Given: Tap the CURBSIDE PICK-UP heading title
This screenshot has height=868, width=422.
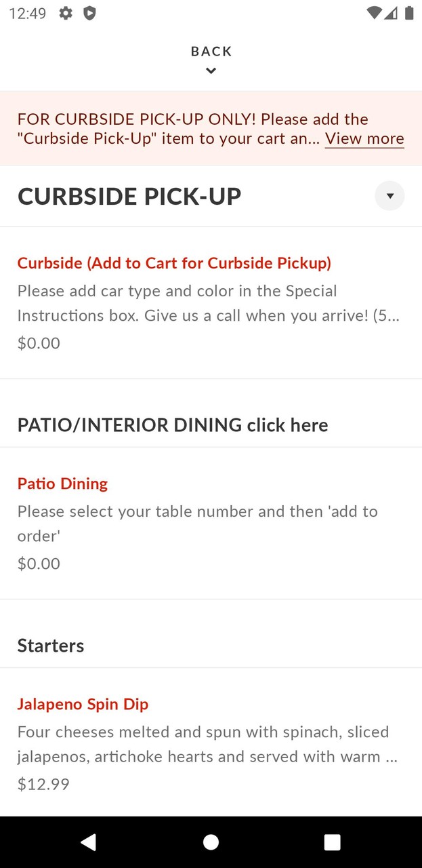Looking at the screenshot, I should [129, 197].
